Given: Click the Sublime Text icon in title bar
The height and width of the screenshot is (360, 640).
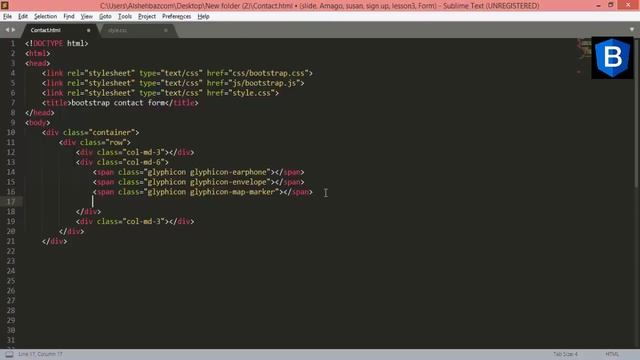Looking at the screenshot, I should 5,5.
